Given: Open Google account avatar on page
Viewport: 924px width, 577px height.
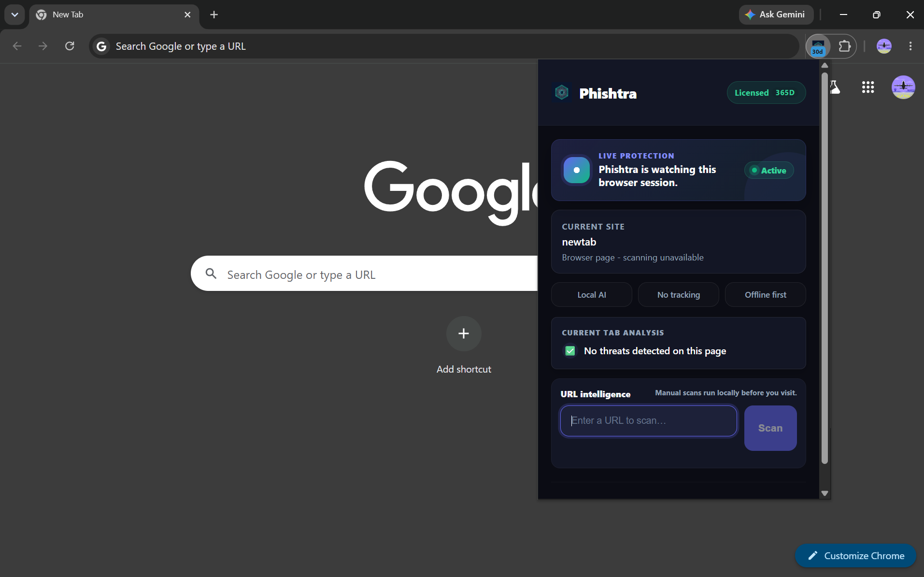Looking at the screenshot, I should 903,87.
